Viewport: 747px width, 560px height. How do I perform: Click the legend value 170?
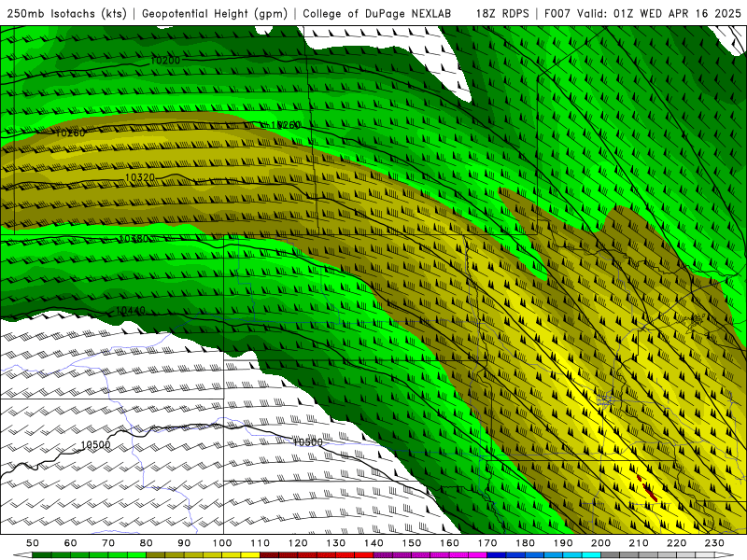[x=487, y=543]
